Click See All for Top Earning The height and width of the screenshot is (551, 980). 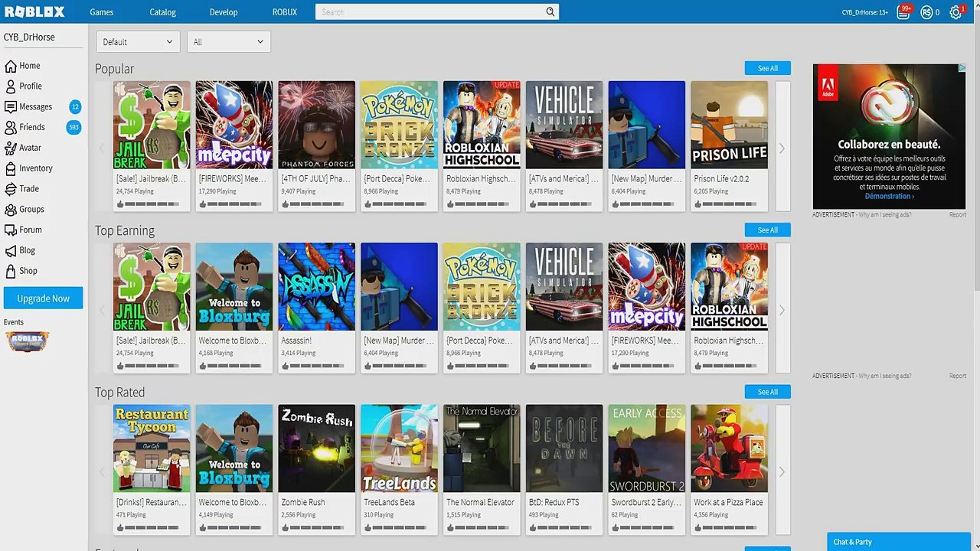[768, 230]
